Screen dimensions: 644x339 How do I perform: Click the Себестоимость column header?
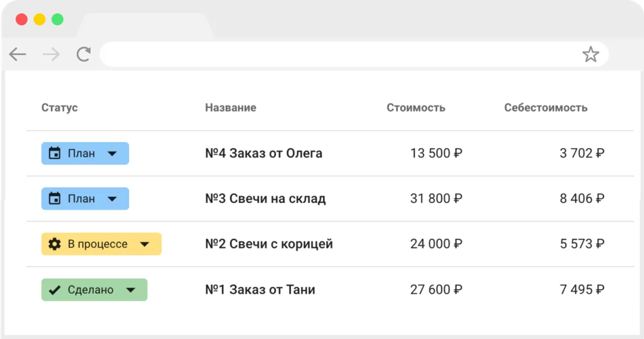point(546,108)
